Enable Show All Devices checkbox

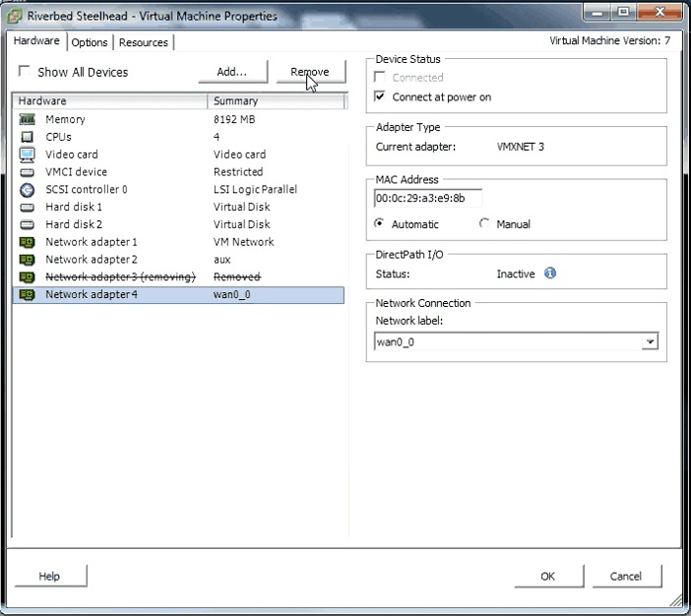(x=25, y=72)
